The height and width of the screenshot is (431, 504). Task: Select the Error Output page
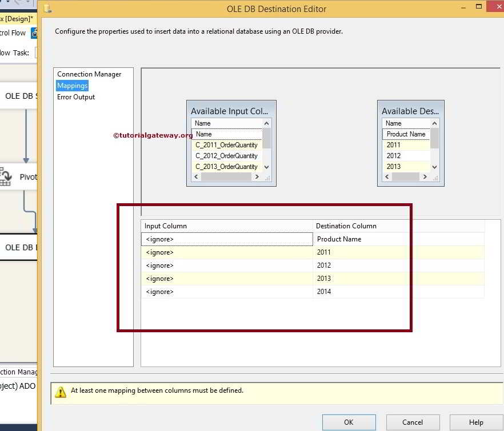pyautogui.click(x=75, y=96)
